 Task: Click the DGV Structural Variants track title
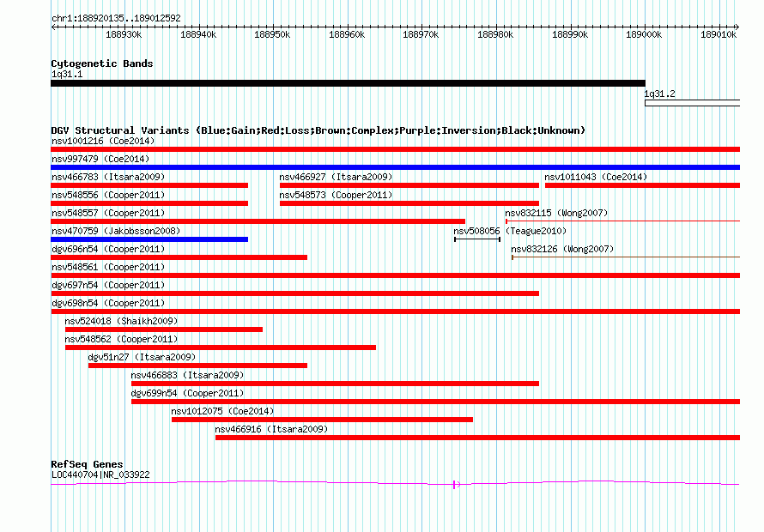point(318,130)
